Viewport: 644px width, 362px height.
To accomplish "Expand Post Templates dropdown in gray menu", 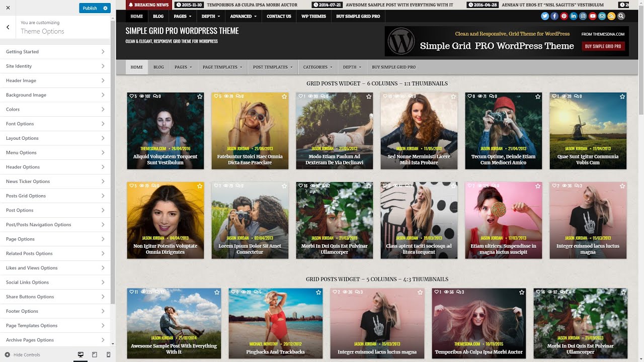I will coord(273,67).
